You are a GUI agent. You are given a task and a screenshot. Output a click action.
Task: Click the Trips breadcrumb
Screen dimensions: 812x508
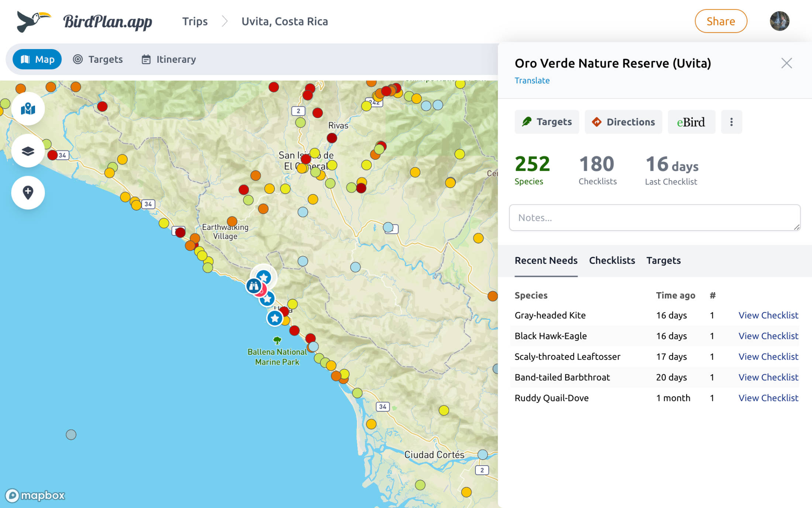[195, 21]
